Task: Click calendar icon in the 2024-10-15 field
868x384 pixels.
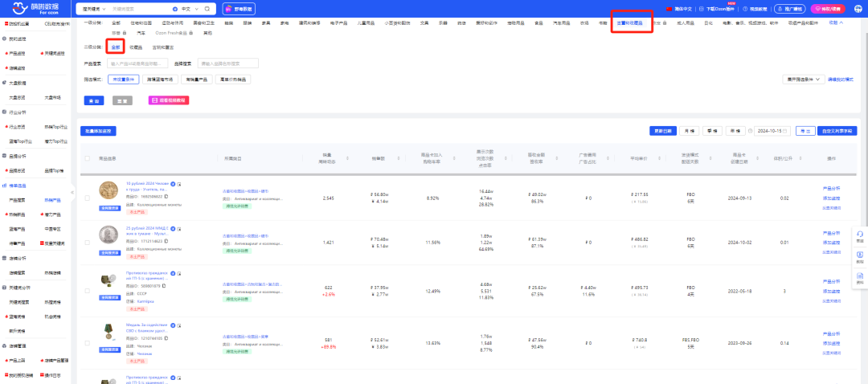Action: (784, 131)
